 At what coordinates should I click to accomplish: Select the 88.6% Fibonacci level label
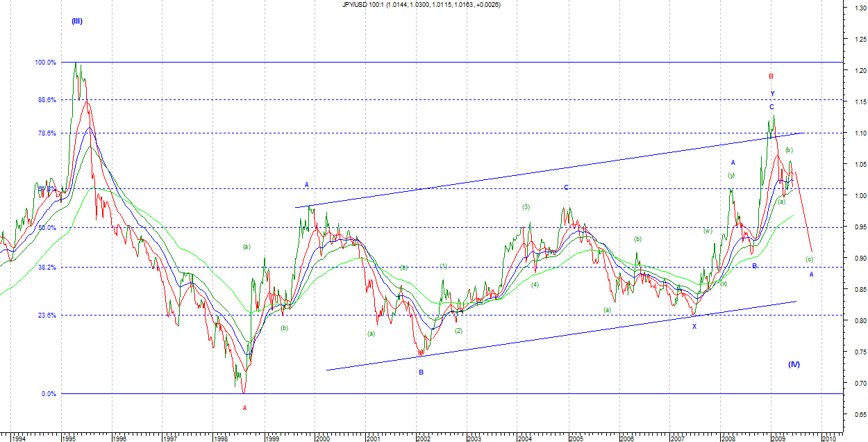[x=46, y=99]
